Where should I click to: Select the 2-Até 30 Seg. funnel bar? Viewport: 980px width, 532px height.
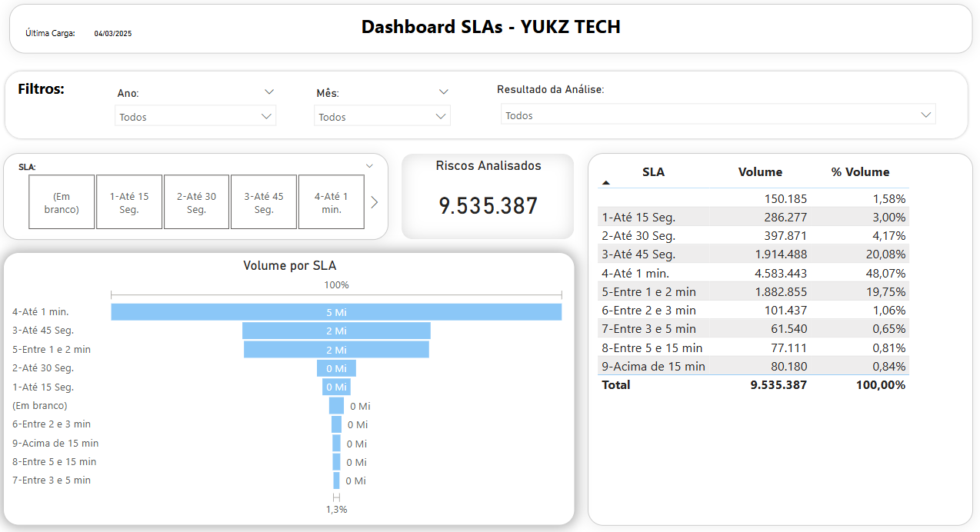[336, 368]
